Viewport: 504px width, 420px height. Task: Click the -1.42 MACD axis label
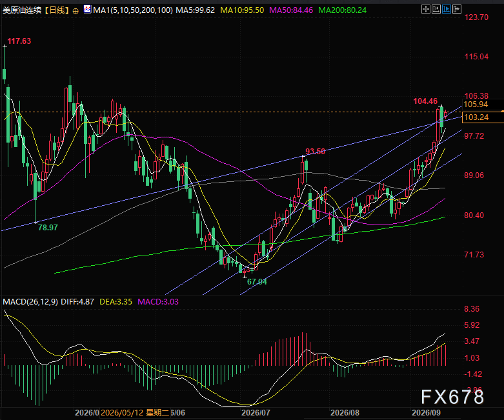(473, 374)
